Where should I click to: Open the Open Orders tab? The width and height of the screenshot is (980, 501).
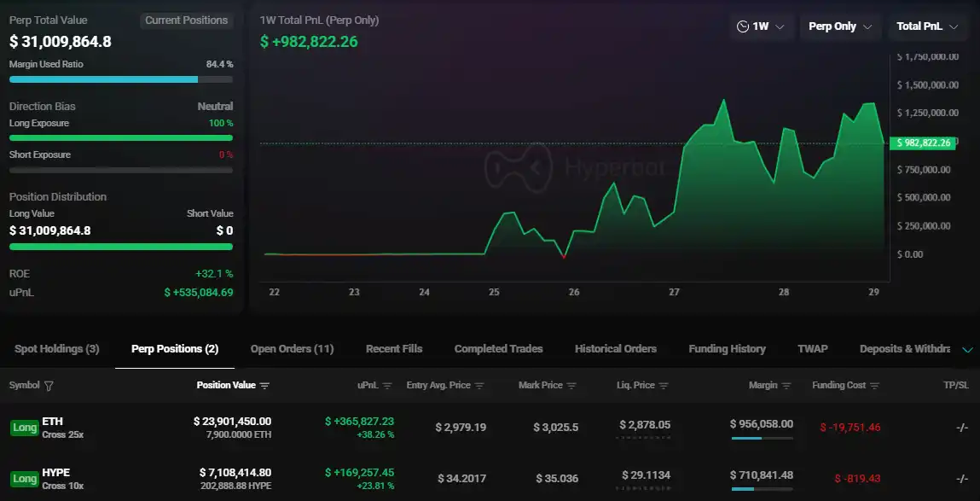290,349
